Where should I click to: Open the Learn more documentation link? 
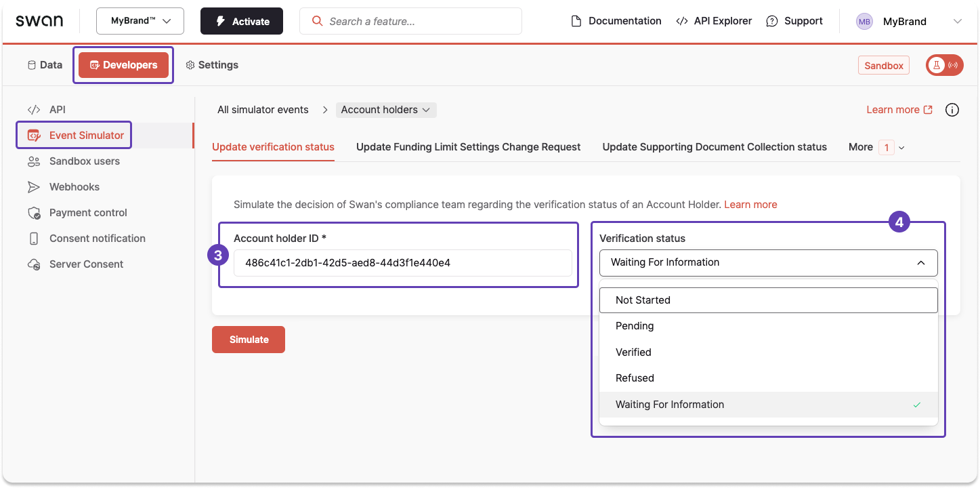[x=894, y=109]
